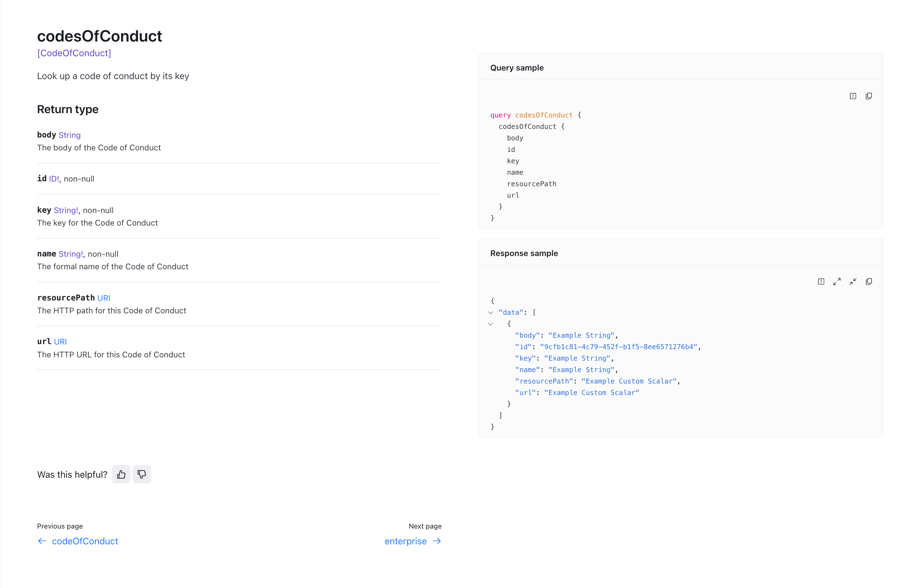This screenshot has width=920, height=588.
Task: Expand all nodes in Response sample
Action: (837, 281)
